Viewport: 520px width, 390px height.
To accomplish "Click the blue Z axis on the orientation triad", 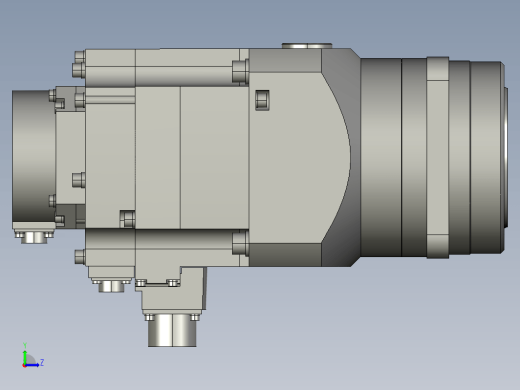I will click(x=32, y=365).
